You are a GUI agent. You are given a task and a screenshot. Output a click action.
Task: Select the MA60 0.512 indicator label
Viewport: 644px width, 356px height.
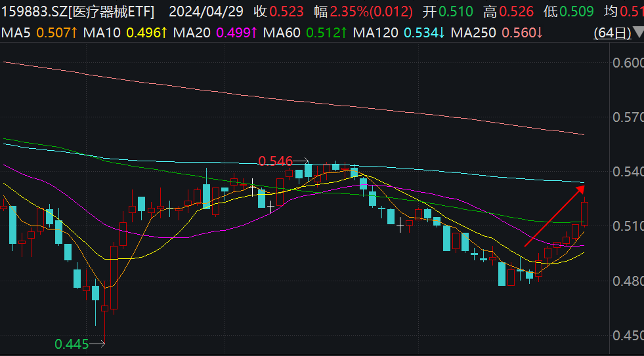[x=305, y=32]
